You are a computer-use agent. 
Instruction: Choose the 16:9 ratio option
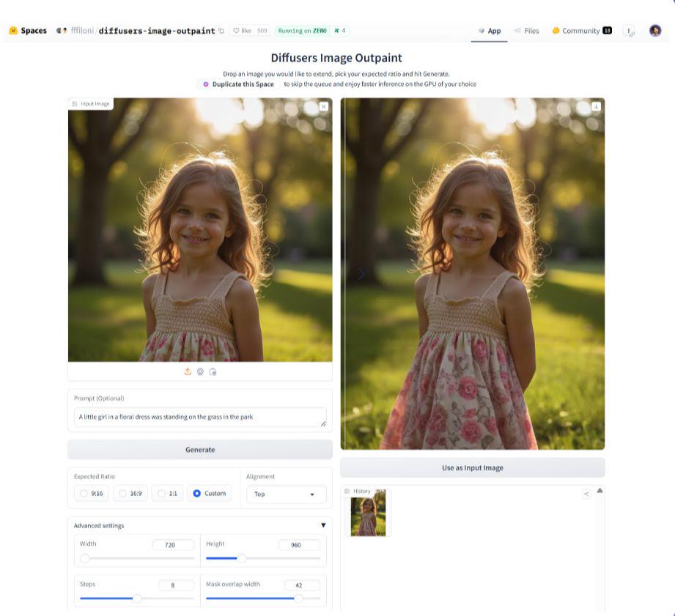tap(130, 494)
